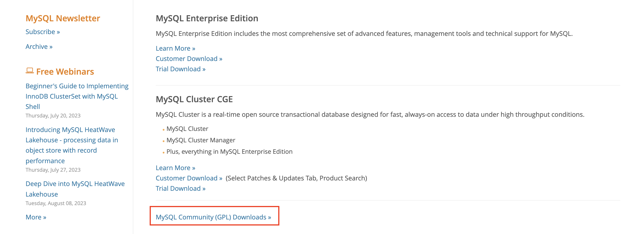The image size is (644, 234).
Task: Click the 'MySQL Cluster Manager' bullet item
Action: click(x=201, y=140)
